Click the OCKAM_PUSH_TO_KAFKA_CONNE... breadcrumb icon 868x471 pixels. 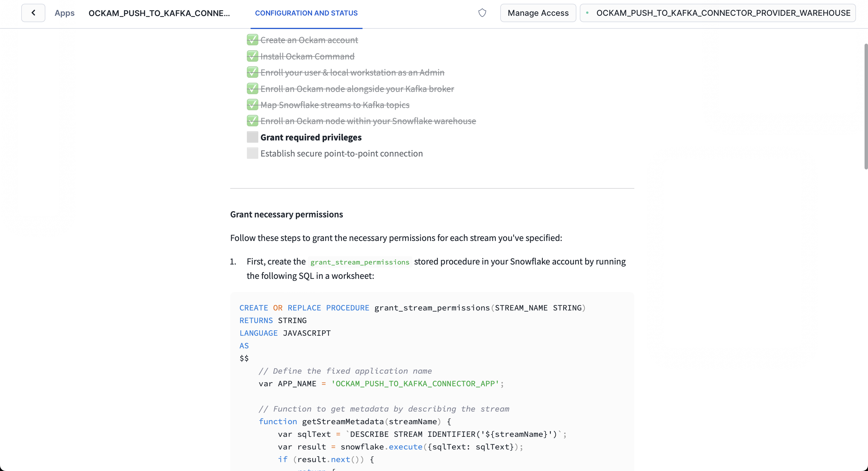(x=159, y=13)
